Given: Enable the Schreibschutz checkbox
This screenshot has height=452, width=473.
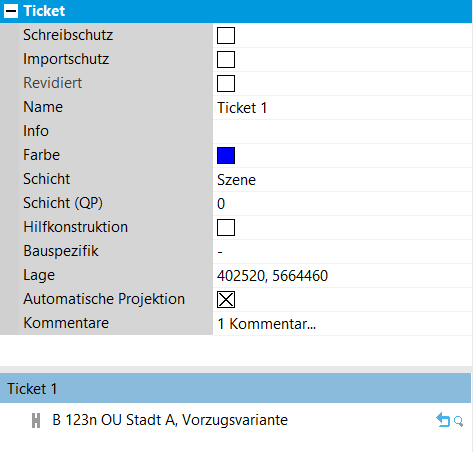Looking at the screenshot, I should coord(226,35).
